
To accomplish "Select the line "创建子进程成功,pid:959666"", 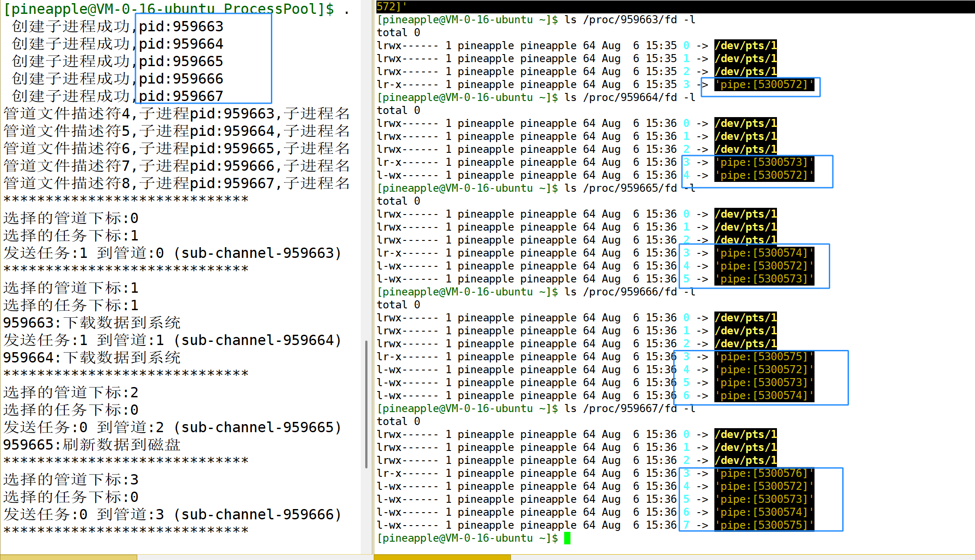I will (118, 79).
